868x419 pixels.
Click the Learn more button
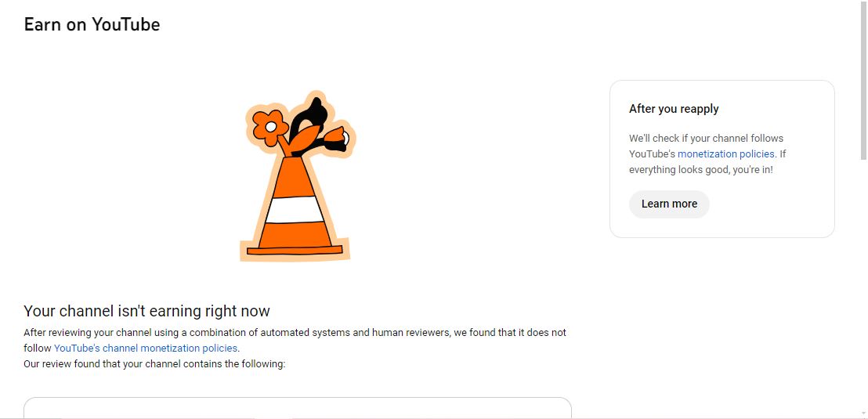pyautogui.click(x=669, y=204)
